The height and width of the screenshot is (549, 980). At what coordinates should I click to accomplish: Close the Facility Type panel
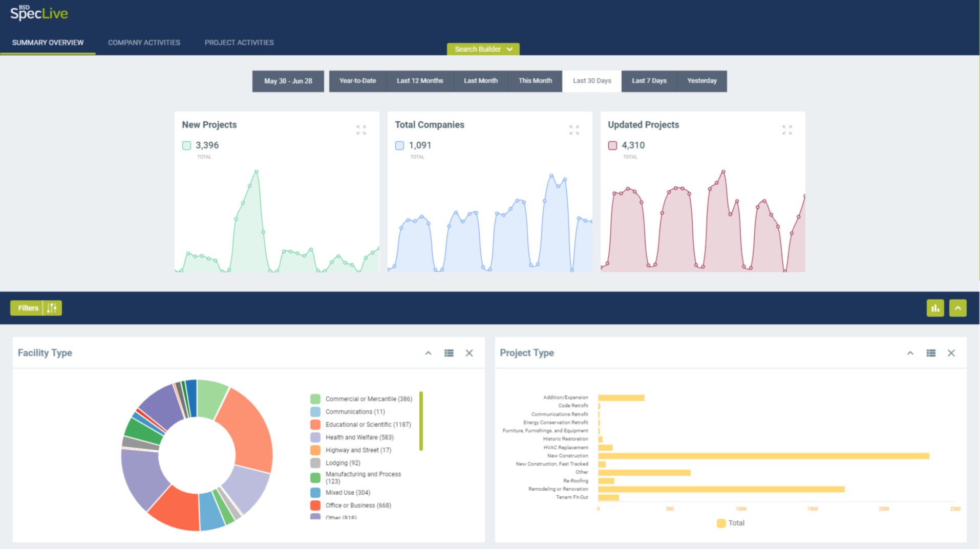469,353
